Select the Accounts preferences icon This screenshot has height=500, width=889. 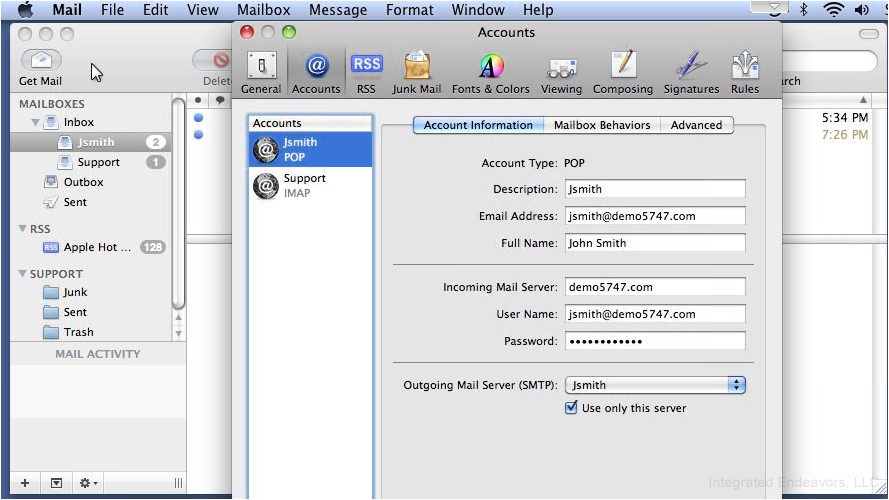316,73
